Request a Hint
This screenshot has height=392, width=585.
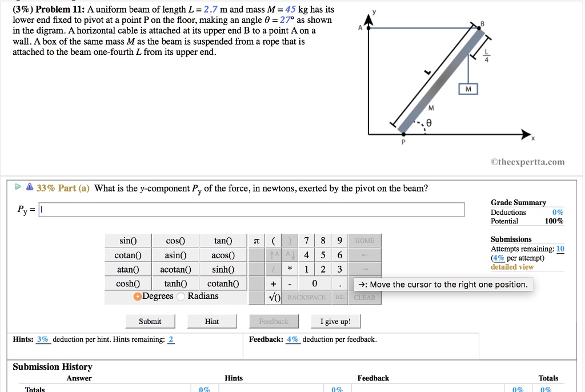coord(212,321)
